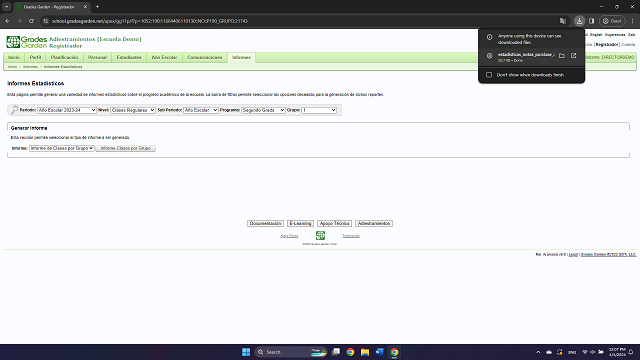Viewport: 640px width, 360px height.
Task: Open a new browser tab
Action: point(97,7)
